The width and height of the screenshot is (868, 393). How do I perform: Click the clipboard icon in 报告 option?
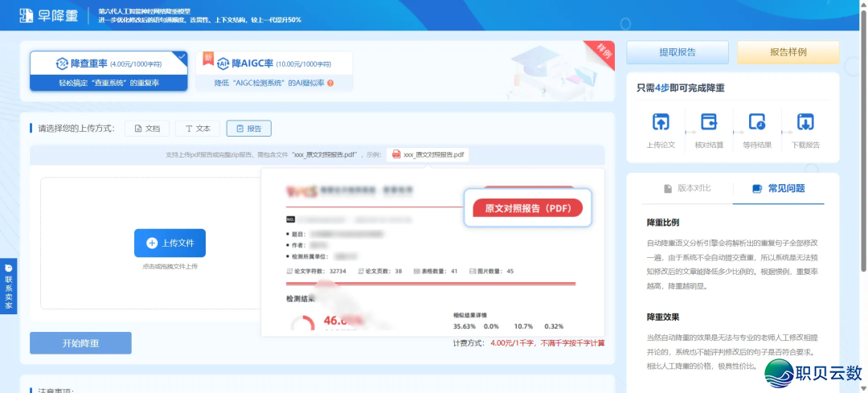pos(240,129)
